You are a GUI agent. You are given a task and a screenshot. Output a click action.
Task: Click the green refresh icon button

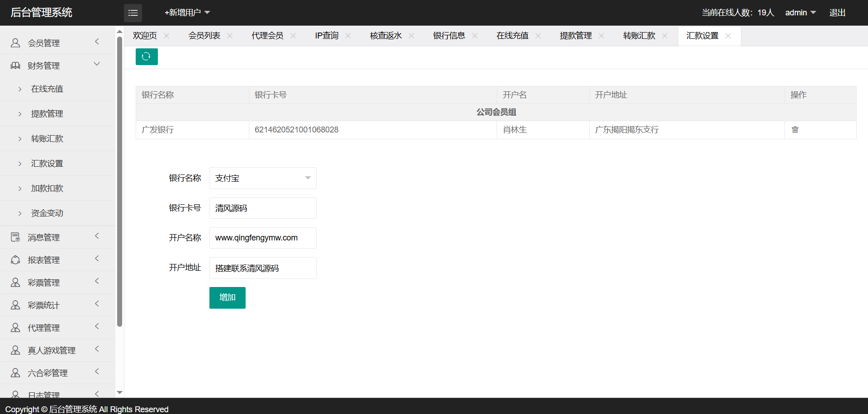[x=146, y=56]
